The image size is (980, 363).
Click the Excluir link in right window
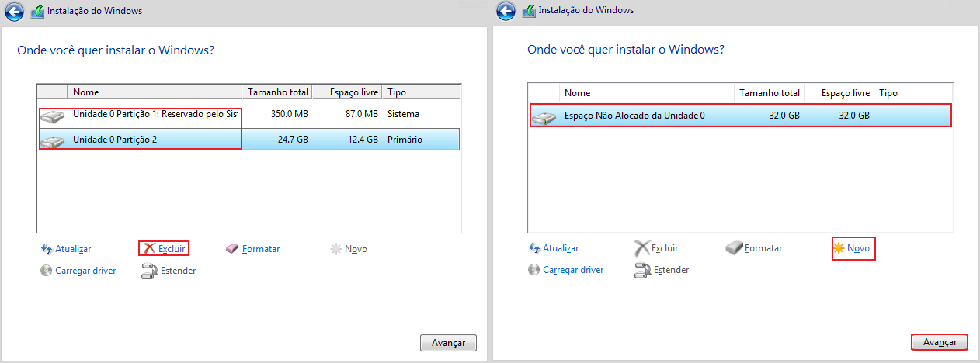click(x=665, y=248)
